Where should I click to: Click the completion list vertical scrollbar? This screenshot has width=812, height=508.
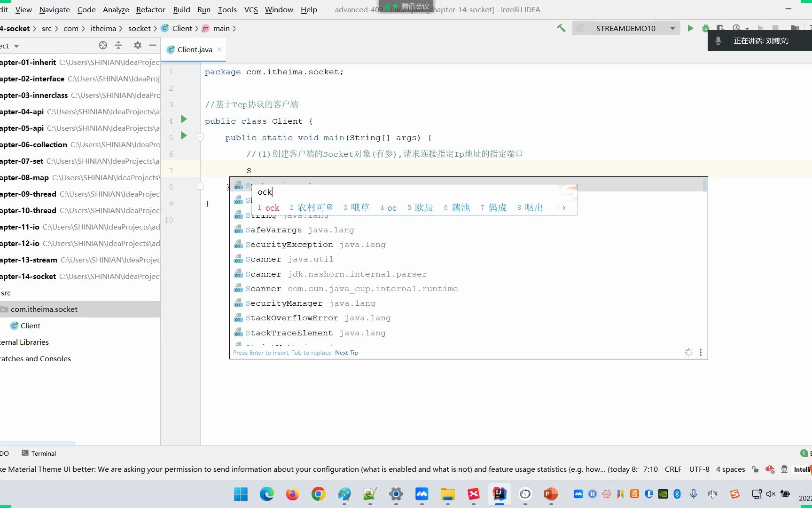[x=704, y=185]
